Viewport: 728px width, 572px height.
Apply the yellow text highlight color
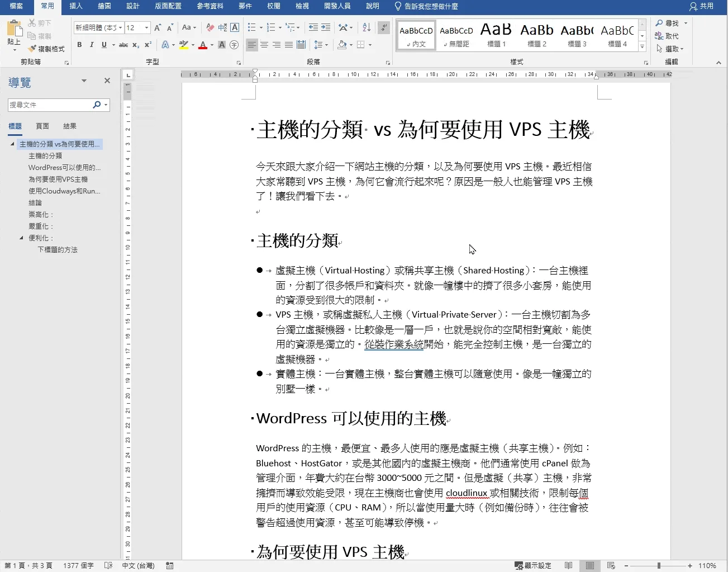point(183,45)
